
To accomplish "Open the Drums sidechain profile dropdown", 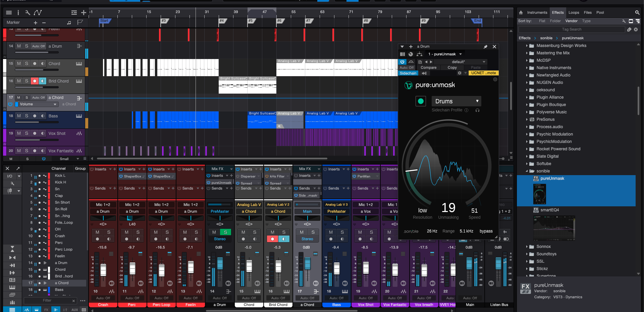I will (x=456, y=101).
